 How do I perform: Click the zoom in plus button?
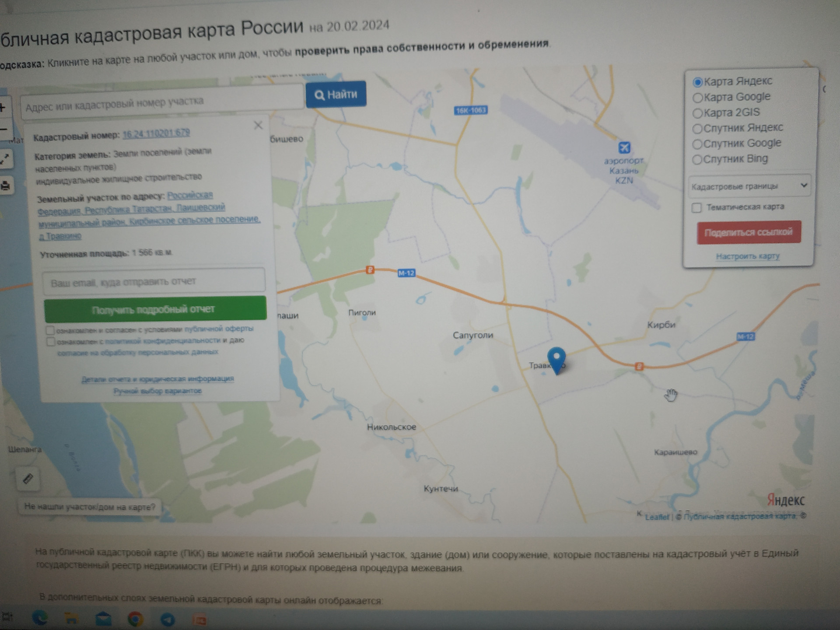(x=3, y=107)
